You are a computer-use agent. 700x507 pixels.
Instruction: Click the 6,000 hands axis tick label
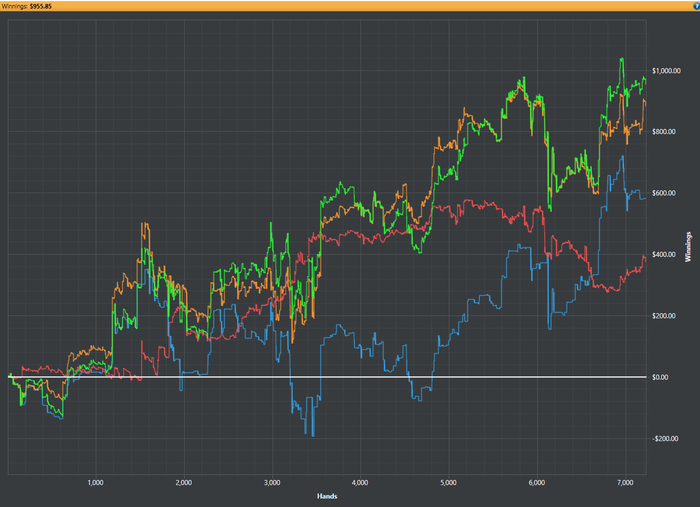[x=537, y=482]
